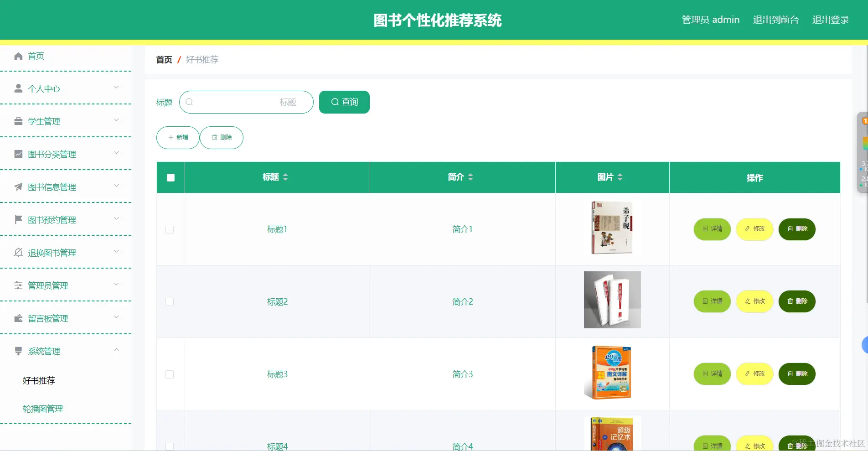Click the 首页 breadcrumb link
The width and height of the screenshot is (868, 451).
(164, 60)
